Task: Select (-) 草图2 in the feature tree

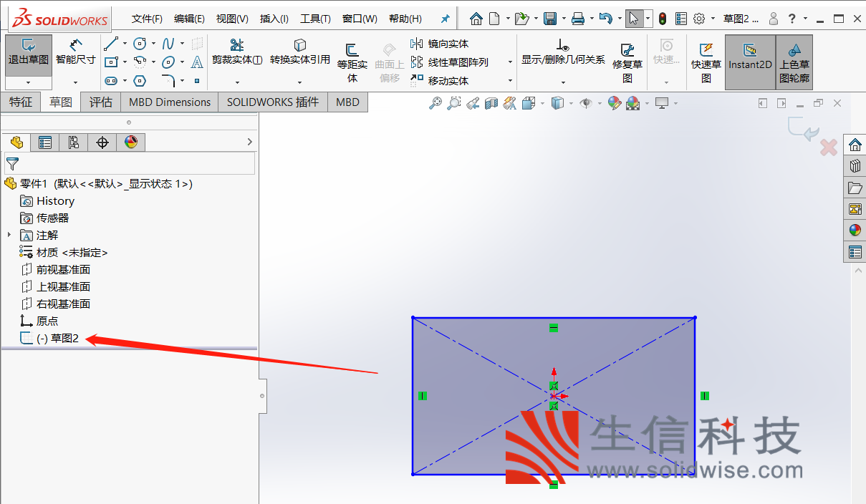Action: (x=50, y=339)
